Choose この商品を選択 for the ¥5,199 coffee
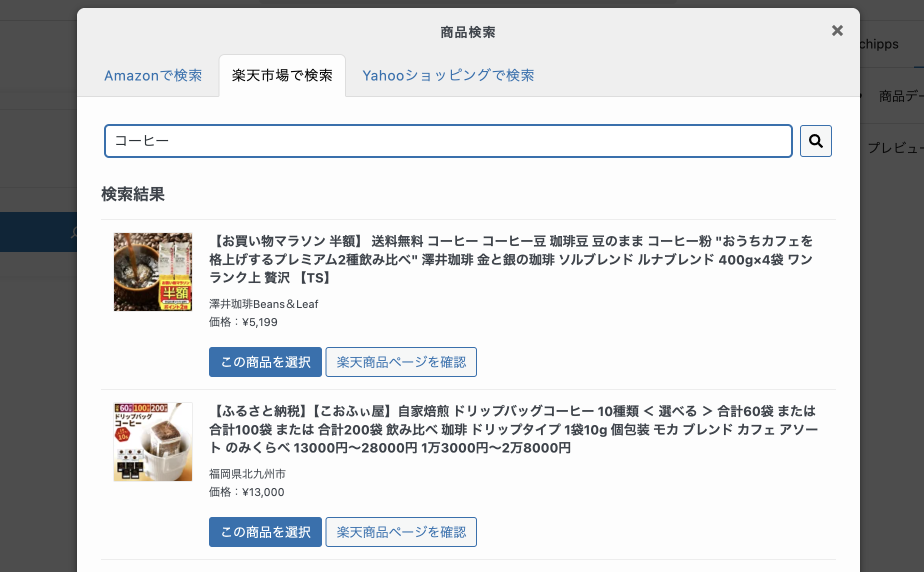Screen dimensions: 924x572 click(x=265, y=362)
